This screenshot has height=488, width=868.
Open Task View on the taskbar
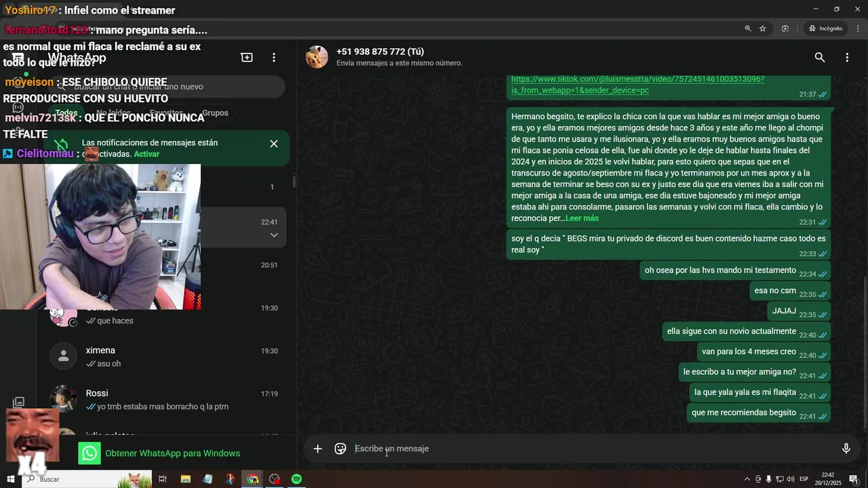click(163, 479)
